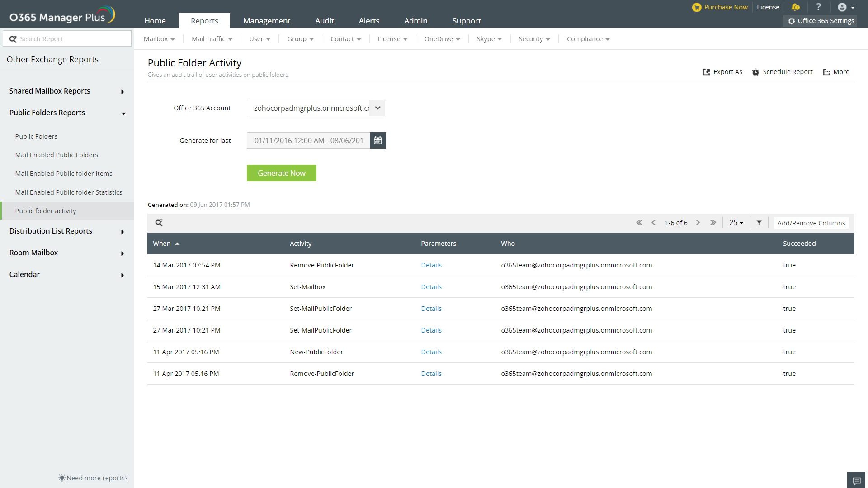Switch to the Audit tab
This screenshot has height=488, width=868.
(x=324, y=21)
